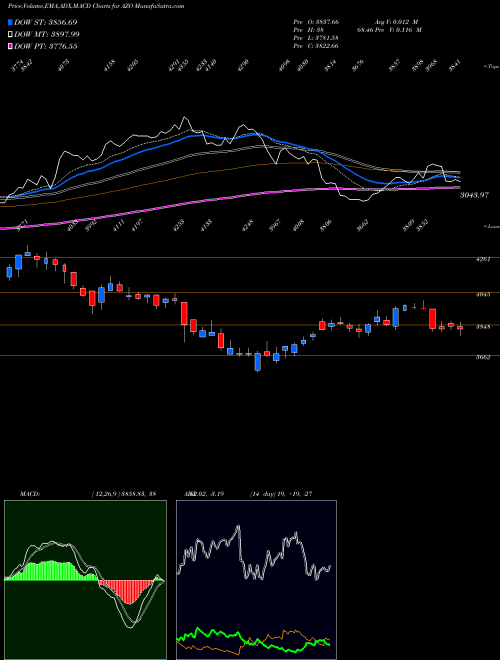The image size is (500, 660).
Task: Click the Pre V: 0.116 M value
Action: click(x=400, y=30)
